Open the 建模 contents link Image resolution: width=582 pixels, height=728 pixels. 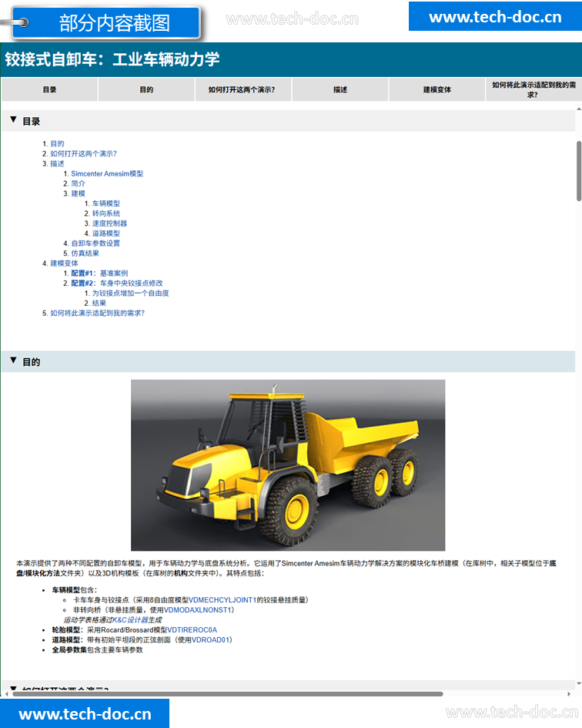(78, 193)
